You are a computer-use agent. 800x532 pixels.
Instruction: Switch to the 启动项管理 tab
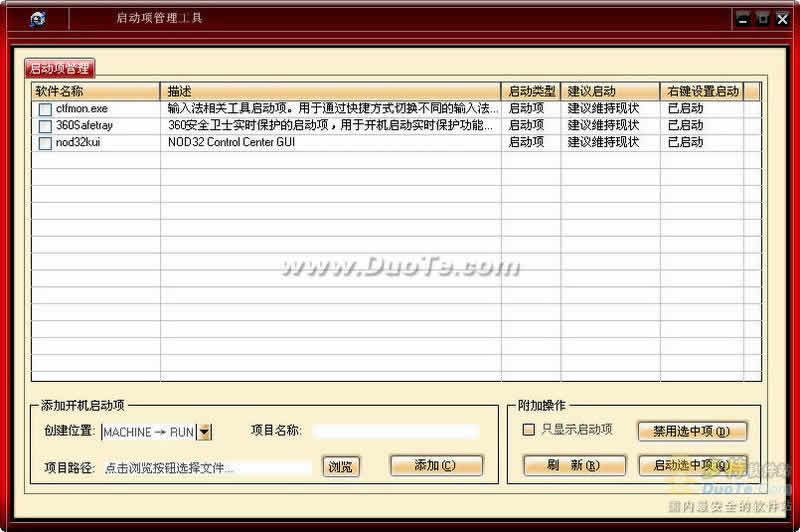59,68
